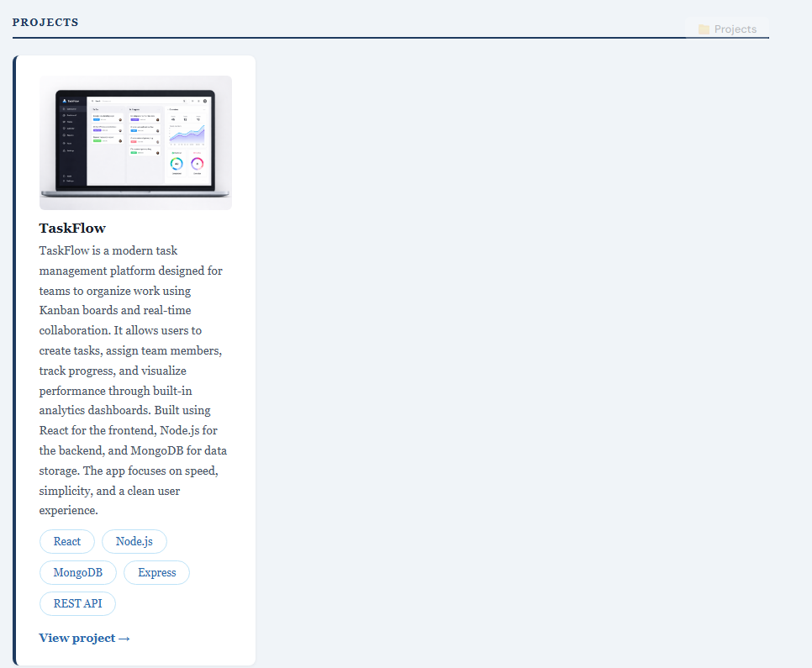Select the React technology tag
The height and width of the screenshot is (668, 812).
[x=66, y=541]
